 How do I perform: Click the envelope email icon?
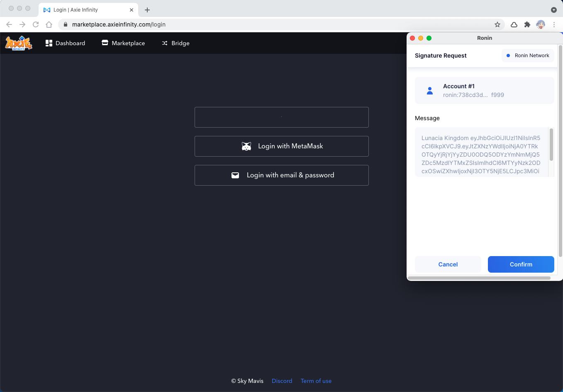point(235,175)
